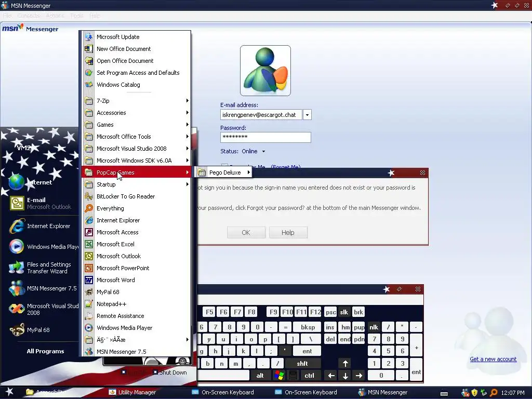Image resolution: width=532 pixels, height=399 pixels.
Task: Click the e-mail address field
Action: pos(261,115)
